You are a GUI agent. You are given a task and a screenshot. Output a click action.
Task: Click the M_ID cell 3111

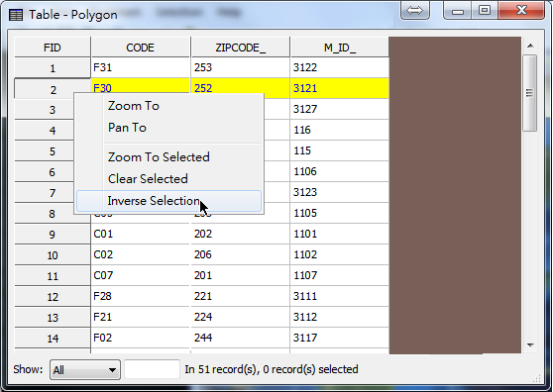340,296
